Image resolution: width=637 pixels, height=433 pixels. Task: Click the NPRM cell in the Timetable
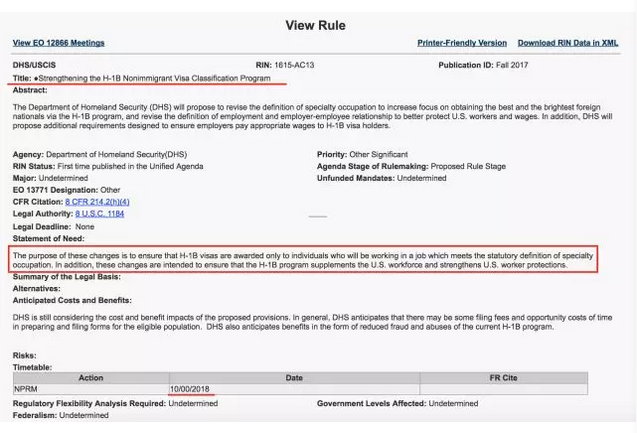click(x=27, y=388)
